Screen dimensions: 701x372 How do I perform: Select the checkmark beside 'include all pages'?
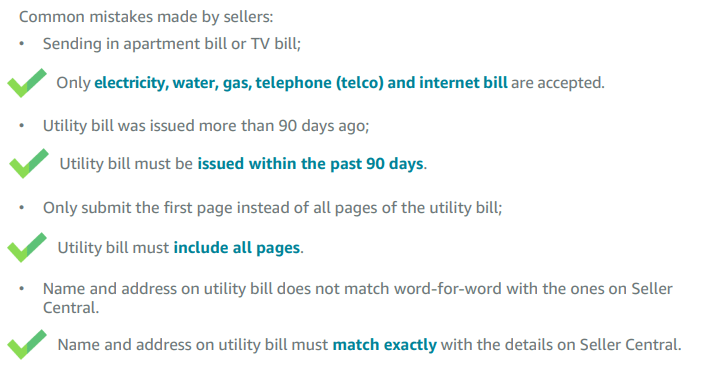(x=27, y=247)
